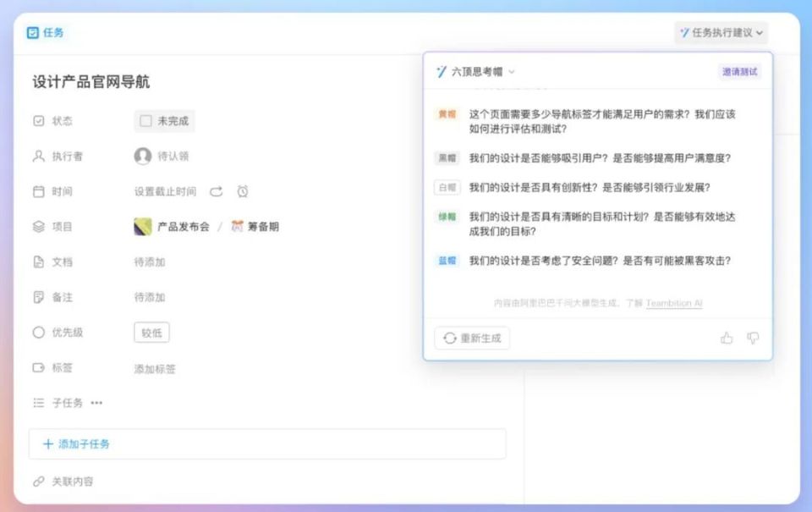The image size is (812, 512).
Task: Click the alarm clock reminder icon in the 时间 row
Action: (242, 191)
